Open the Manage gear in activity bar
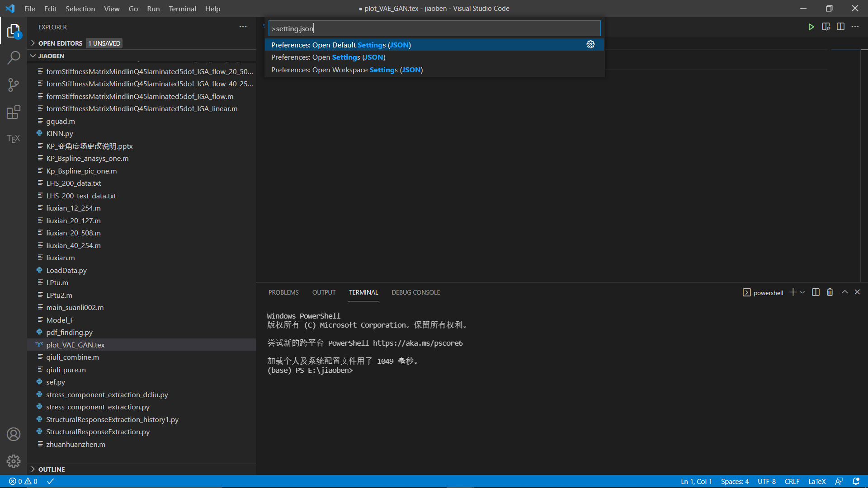Screen dimensions: 868x488 [x=14, y=461]
